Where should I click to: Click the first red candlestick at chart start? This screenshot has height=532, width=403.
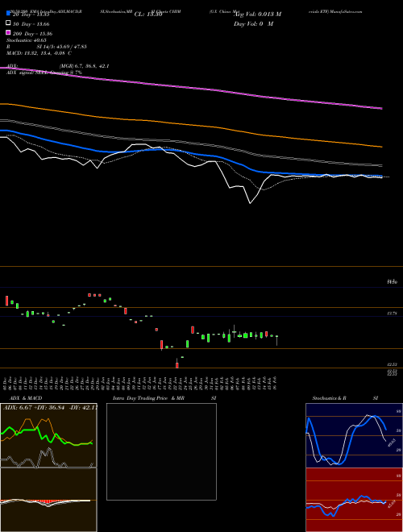pos(6,301)
